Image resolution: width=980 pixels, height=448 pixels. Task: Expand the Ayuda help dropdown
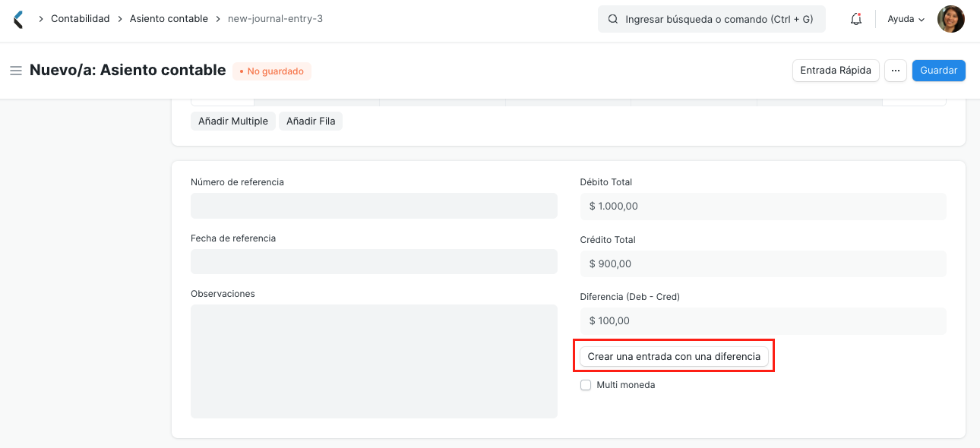(x=906, y=19)
